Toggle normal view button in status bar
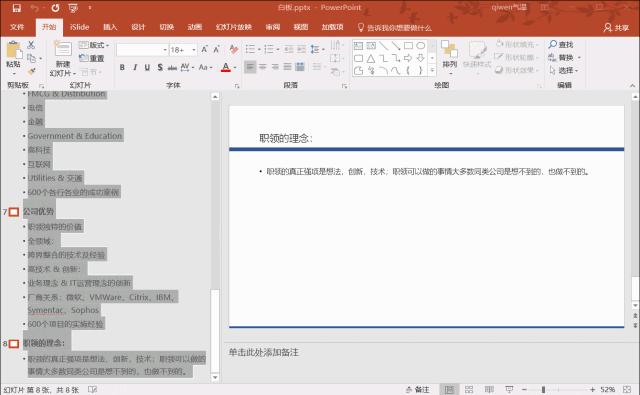Viewport: 640px width, 395px height. point(449,390)
